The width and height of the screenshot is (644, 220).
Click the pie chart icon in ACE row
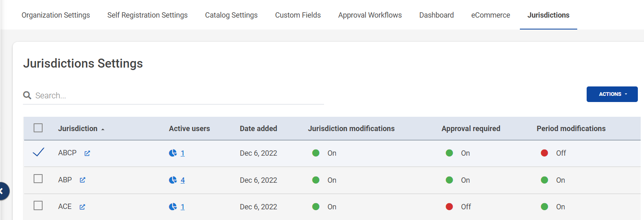pos(173,207)
